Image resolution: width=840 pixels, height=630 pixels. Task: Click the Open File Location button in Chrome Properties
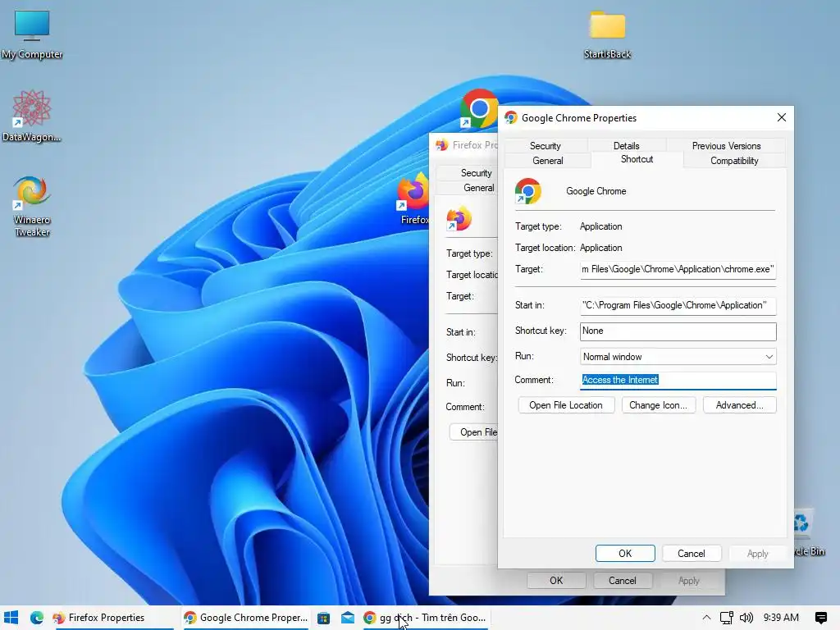(x=566, y=405)
